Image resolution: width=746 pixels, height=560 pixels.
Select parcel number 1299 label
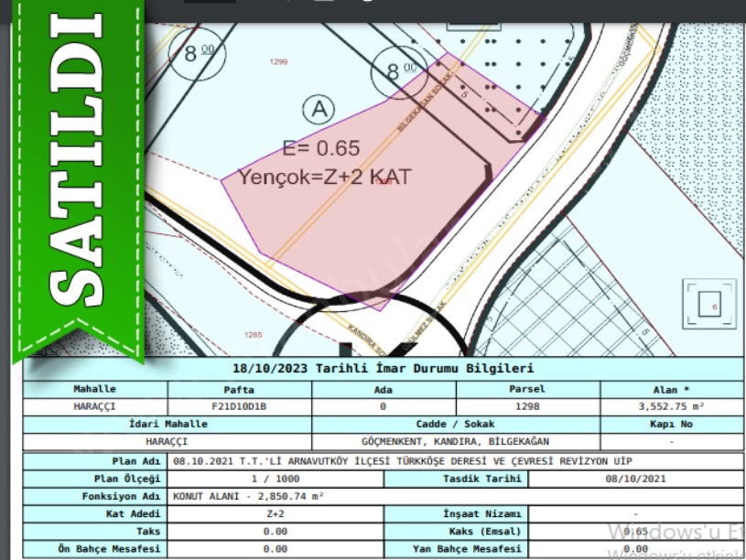coord(279,61)
